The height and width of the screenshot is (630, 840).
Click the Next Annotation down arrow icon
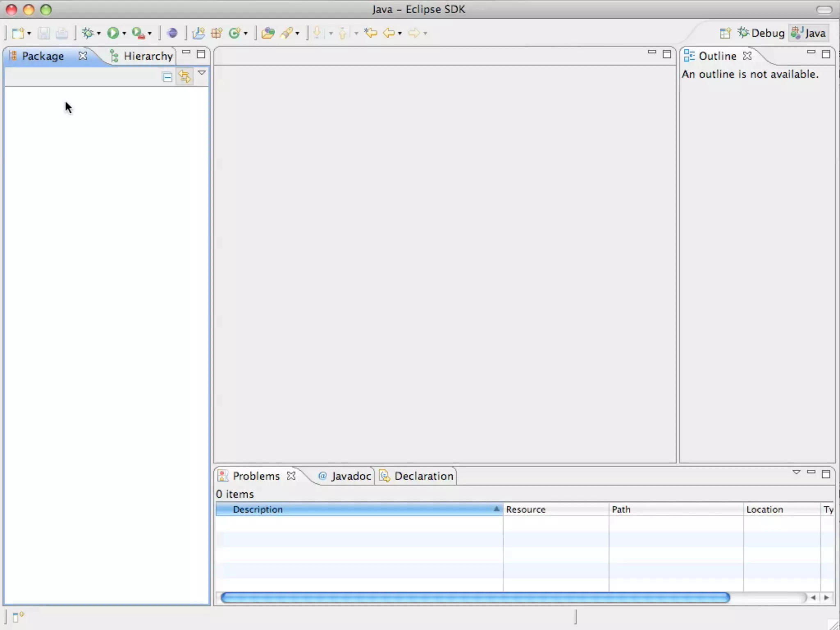tap(317, 33)
